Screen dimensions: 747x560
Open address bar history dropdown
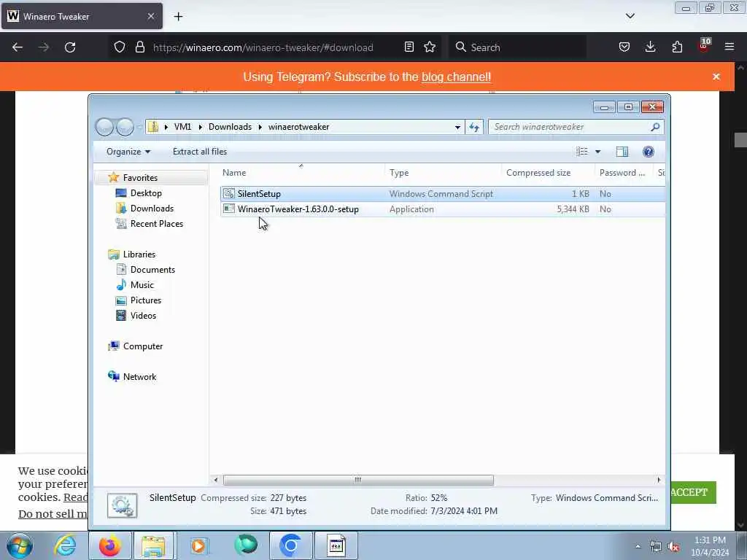pos(457,127)
